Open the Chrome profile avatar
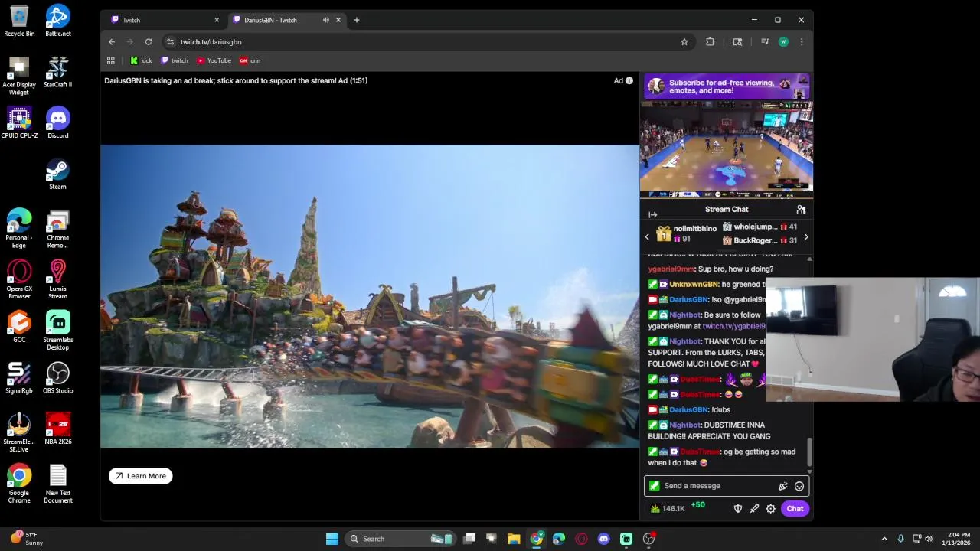The image size is (980, 551). 783,42
